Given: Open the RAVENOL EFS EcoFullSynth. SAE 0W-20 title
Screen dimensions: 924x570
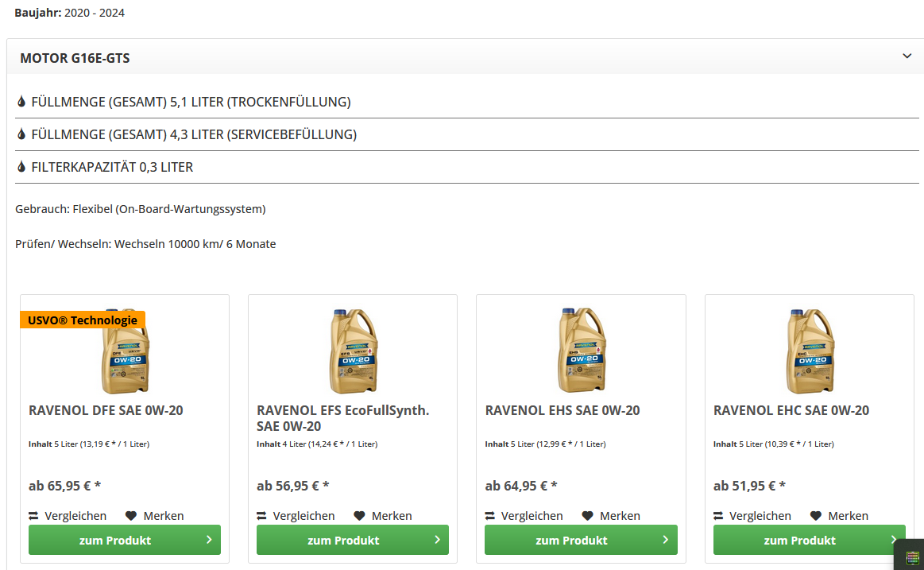Looking at the screenshot, I should pyautogui.click(x=343, y=418).
